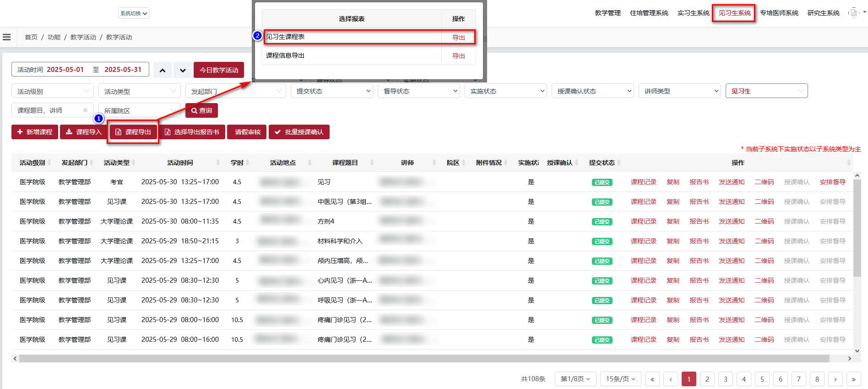Sort the table by 活动地点 column

click(309, 163)
